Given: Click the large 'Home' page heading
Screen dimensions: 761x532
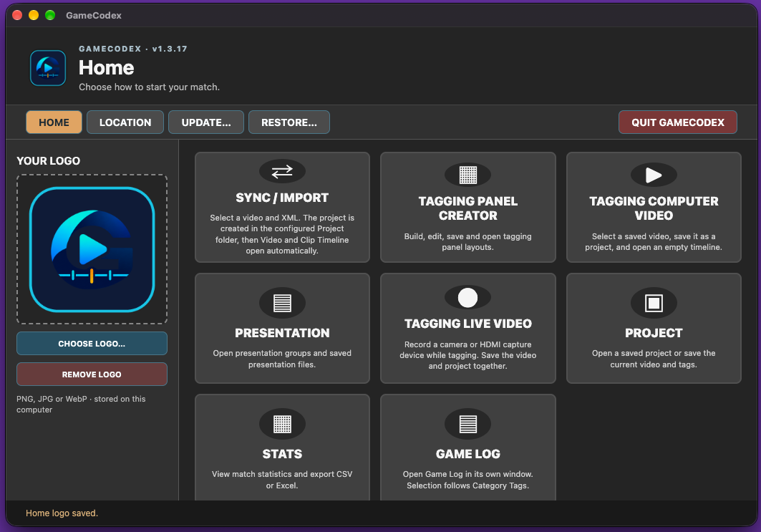Looking at the screenshot, I should click(106, 68).
